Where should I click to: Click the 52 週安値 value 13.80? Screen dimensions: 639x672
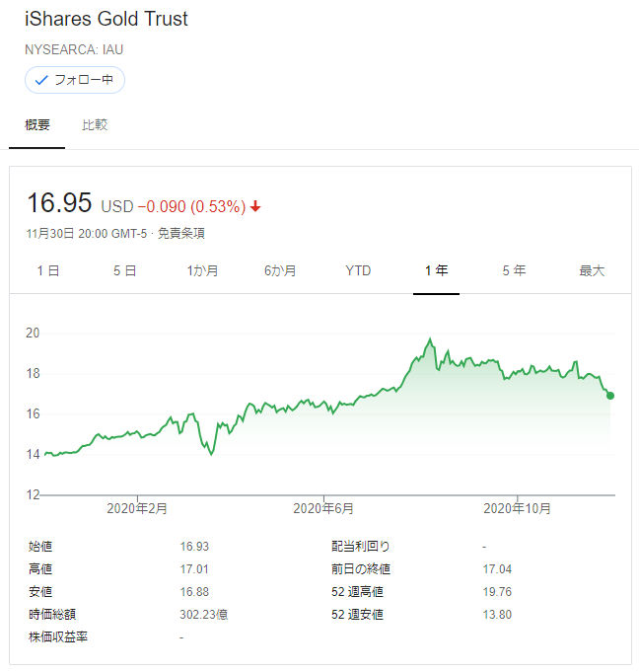pos(497,615)
